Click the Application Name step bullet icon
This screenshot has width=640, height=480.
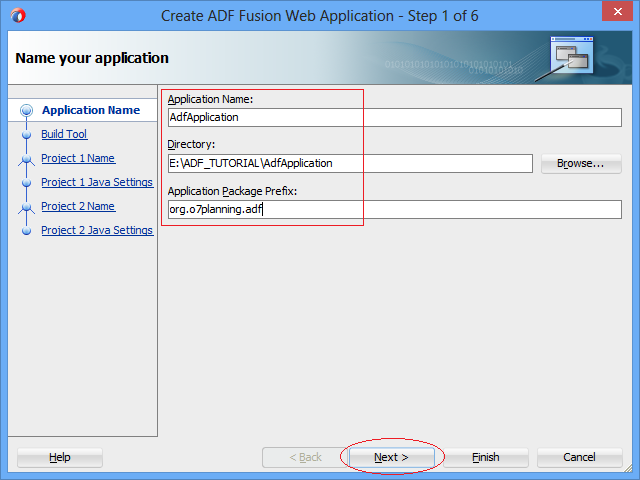pos(27,110)
